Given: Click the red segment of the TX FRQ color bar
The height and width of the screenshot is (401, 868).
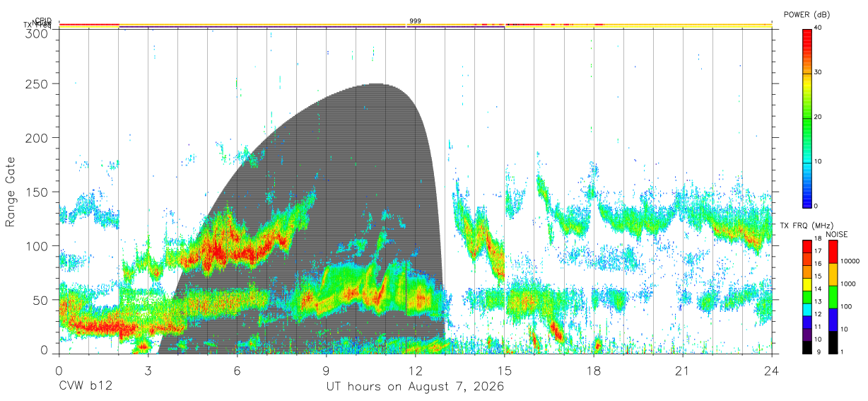Looking at the screenshot, I should coord(807,247).
